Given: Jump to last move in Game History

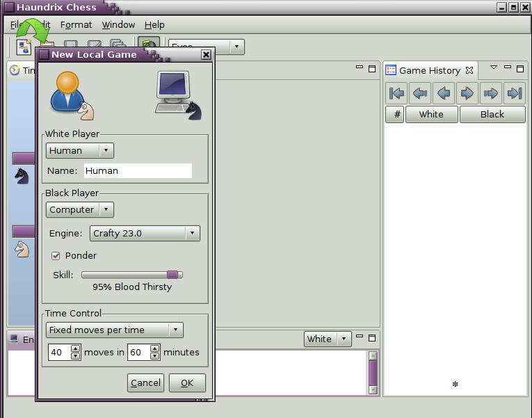Looking at the screenshot, I should [x=515, y=93].
